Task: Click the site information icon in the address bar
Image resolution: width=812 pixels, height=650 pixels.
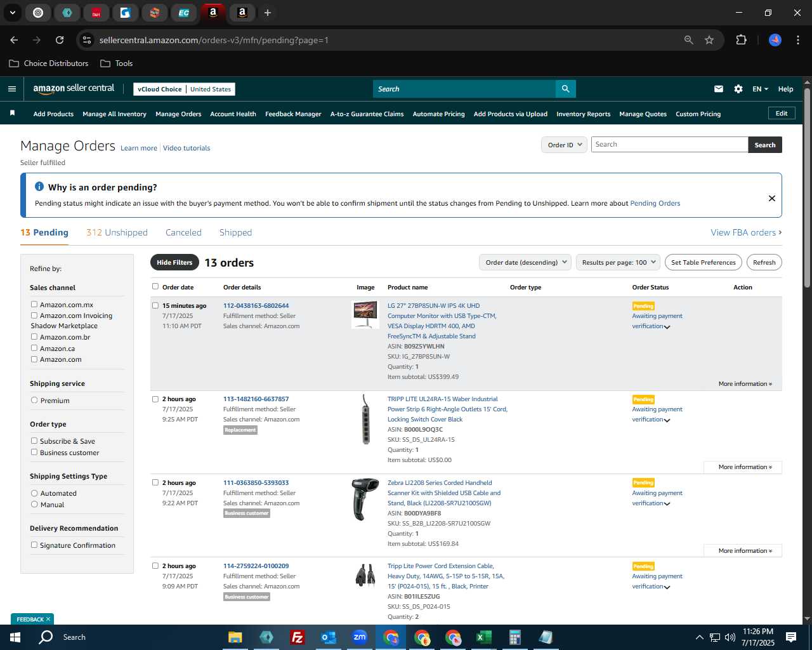Action: click(87, 40)
